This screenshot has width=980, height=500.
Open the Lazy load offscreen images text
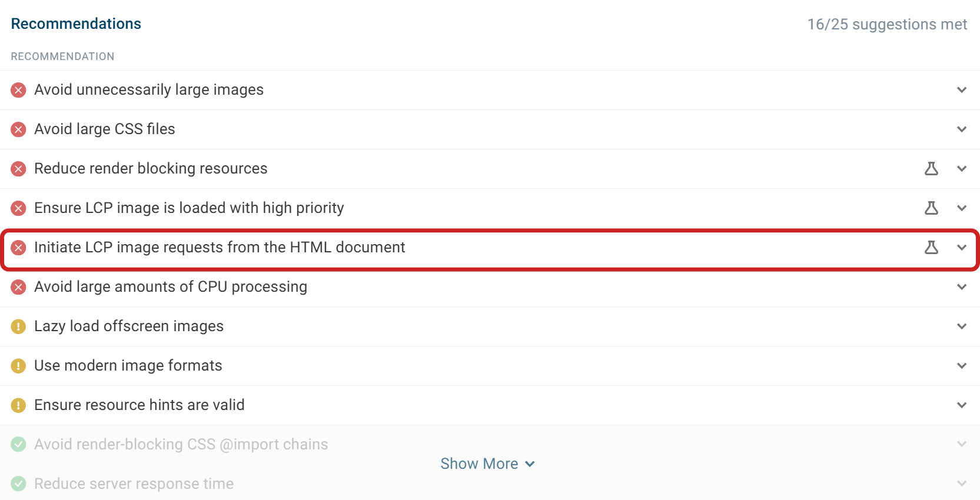click(129, 326)
